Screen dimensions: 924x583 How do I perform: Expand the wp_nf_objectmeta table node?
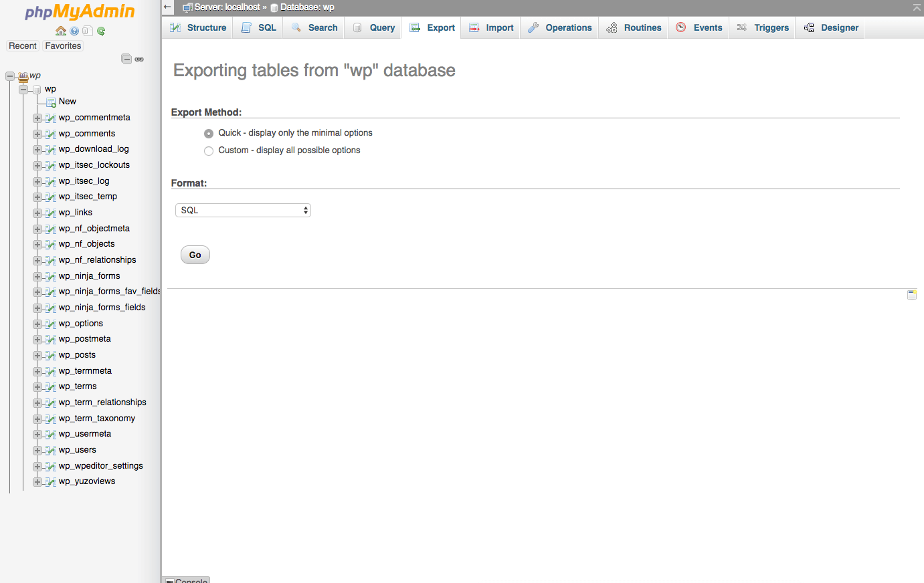pos(37,229)
